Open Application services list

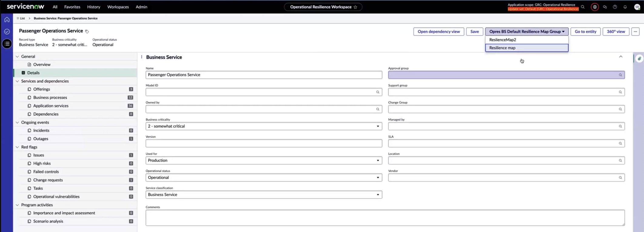(x=51, y=106)
